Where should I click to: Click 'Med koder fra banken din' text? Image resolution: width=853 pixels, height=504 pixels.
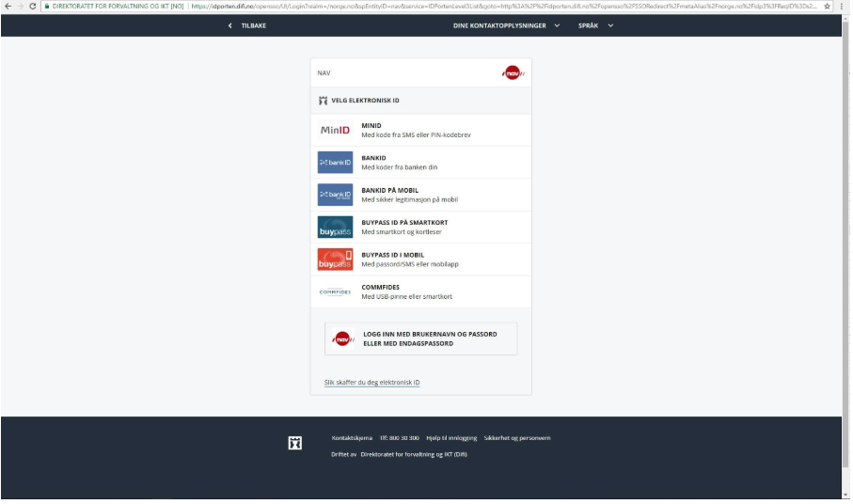(x=400, y=167)
